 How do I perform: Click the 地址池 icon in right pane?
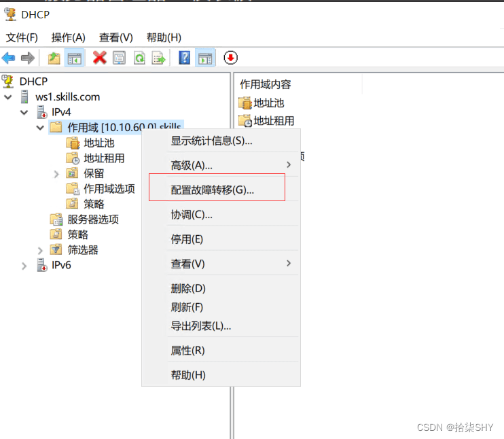tap(245, 103)
